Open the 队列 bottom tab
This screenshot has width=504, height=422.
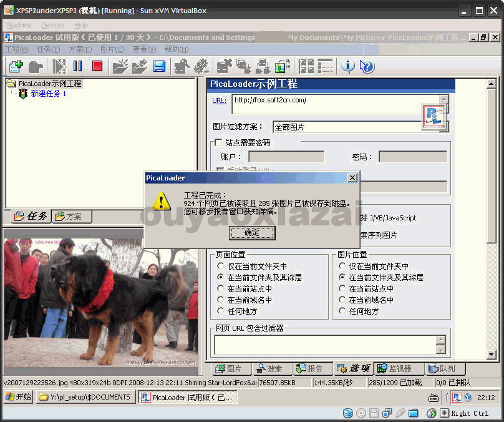(x=444, y=368)
